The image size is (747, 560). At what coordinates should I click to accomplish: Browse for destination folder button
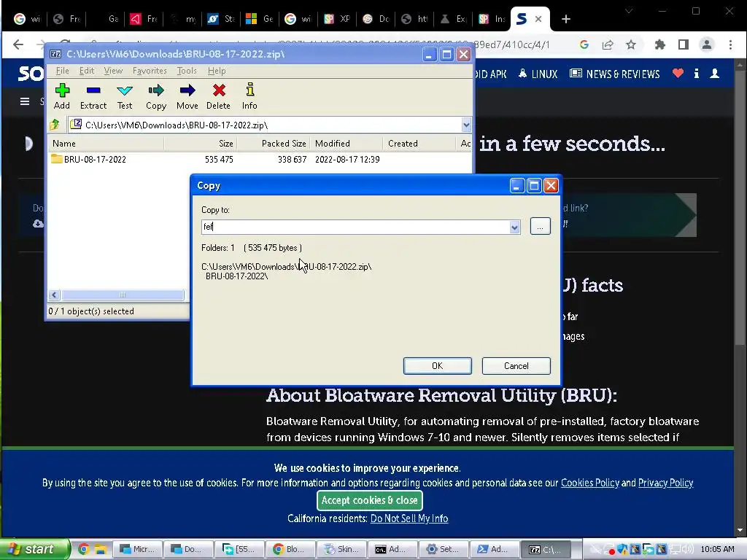540,227
